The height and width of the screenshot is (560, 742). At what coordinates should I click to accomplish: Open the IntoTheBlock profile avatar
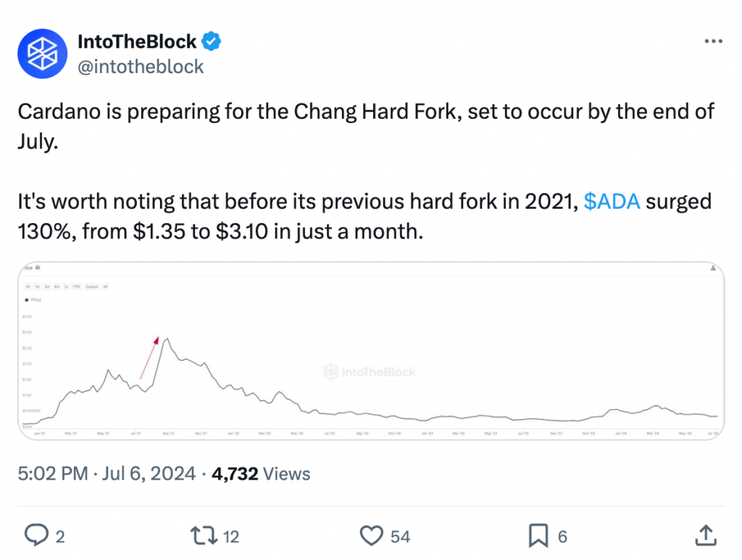click(x=42, y=54)
